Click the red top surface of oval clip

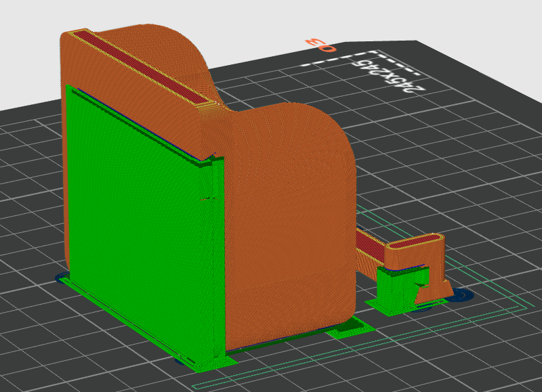coord(416,240)
